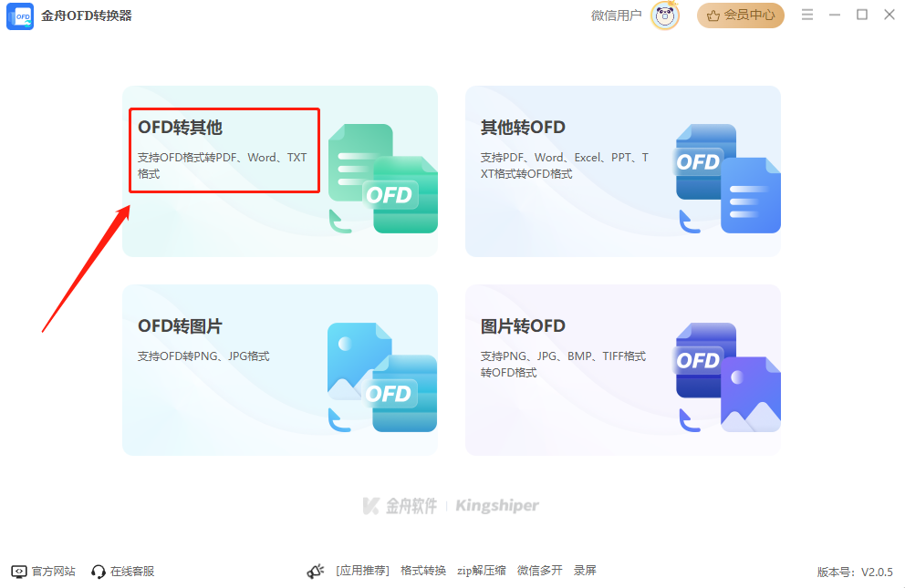Click the OFD转其他 green document icon
905x588 pixels.
pyautogui.click(x=381, y=178)
